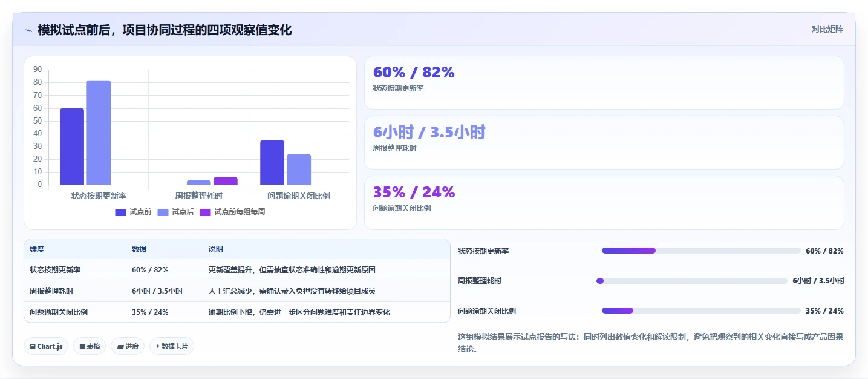Click the 维度 table column header
The image size is (868, 379).
click(x=37, y=249)
